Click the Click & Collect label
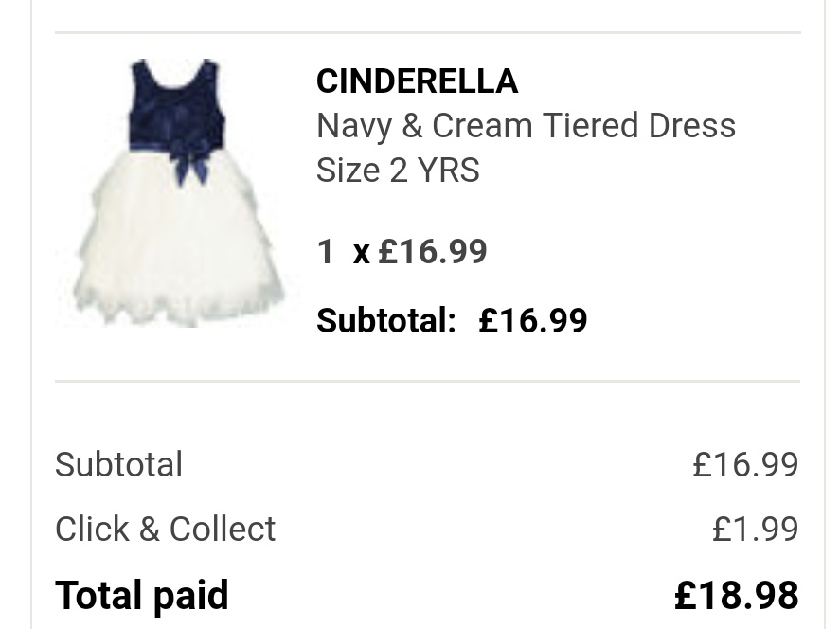 (x=165, y=530)
